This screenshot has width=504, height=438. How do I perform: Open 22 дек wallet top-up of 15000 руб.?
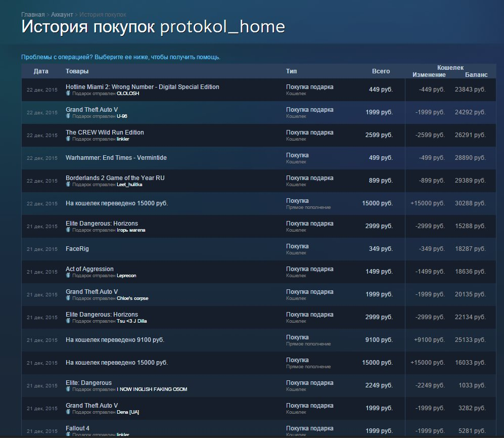(258, 203)
